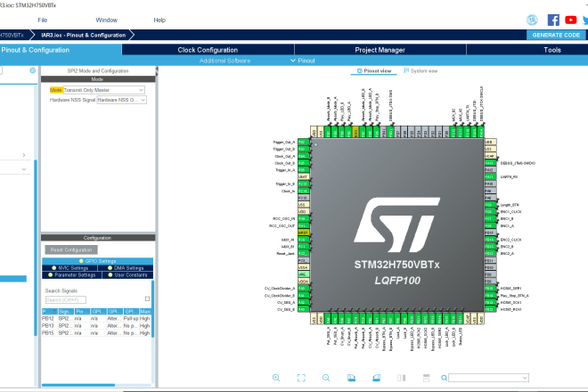Image resolution: width=588 pixels, height=392 pixels.
Task: Select the DEBUG_JTMS-SWDIO pin on the chip
Action: [x=490, y=163]
